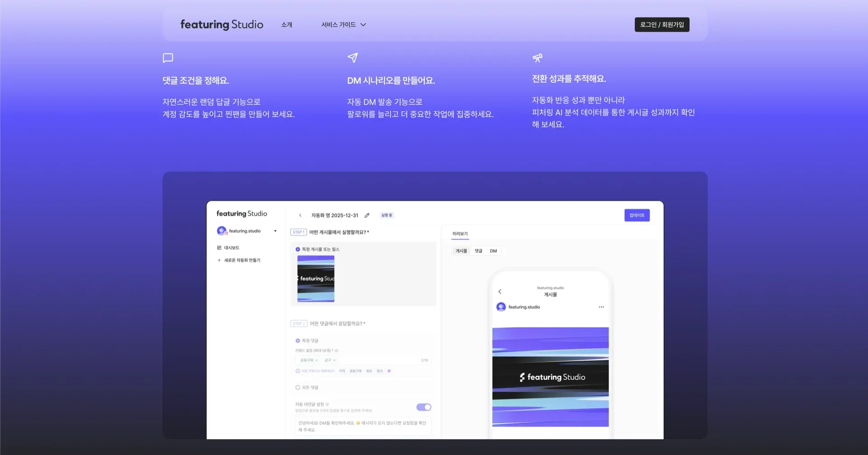Click the paper plane icon above DM 시나리오를 만들어요
The image size is (868, 455).
[x=353, y=58]
